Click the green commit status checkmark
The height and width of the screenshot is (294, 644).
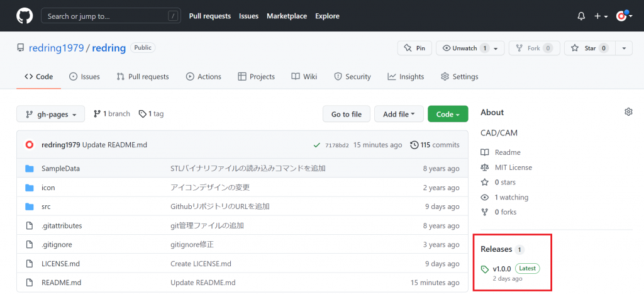click(317, 145)
